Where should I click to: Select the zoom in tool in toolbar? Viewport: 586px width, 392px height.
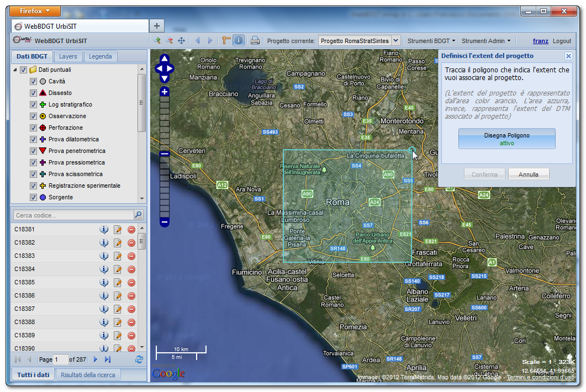coord(157,41)
